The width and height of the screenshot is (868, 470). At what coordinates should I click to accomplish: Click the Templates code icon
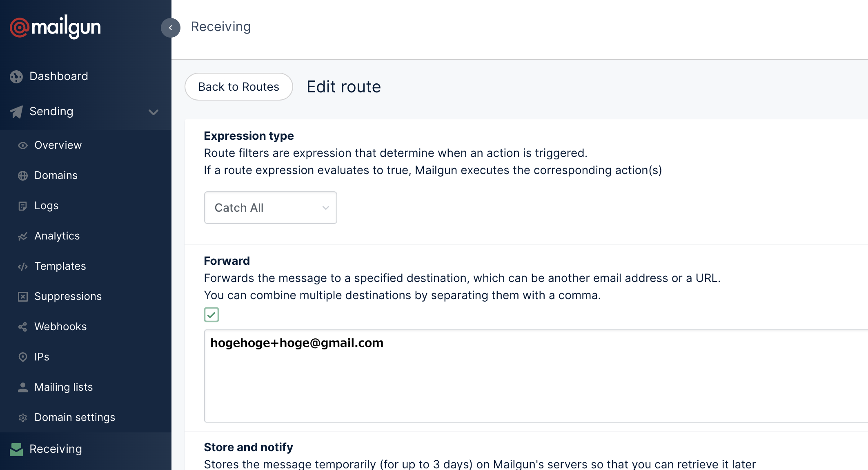(x=23, y=266)
